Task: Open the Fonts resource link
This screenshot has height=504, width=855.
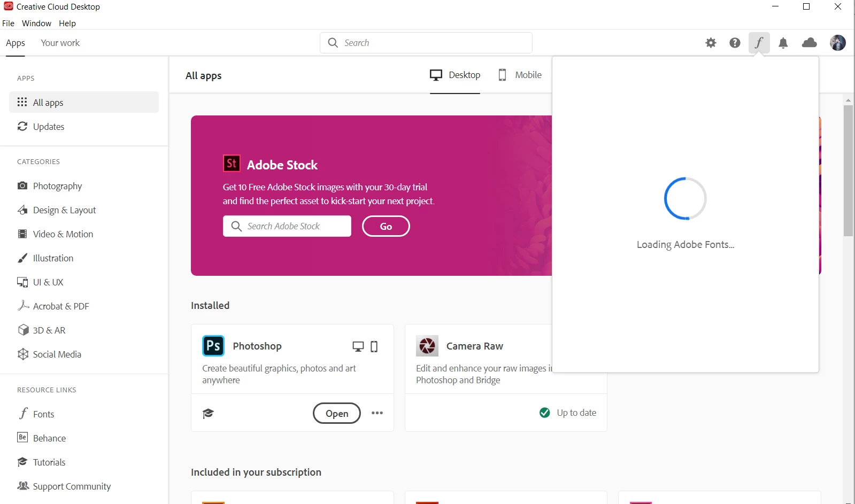Action: point(84,414)
